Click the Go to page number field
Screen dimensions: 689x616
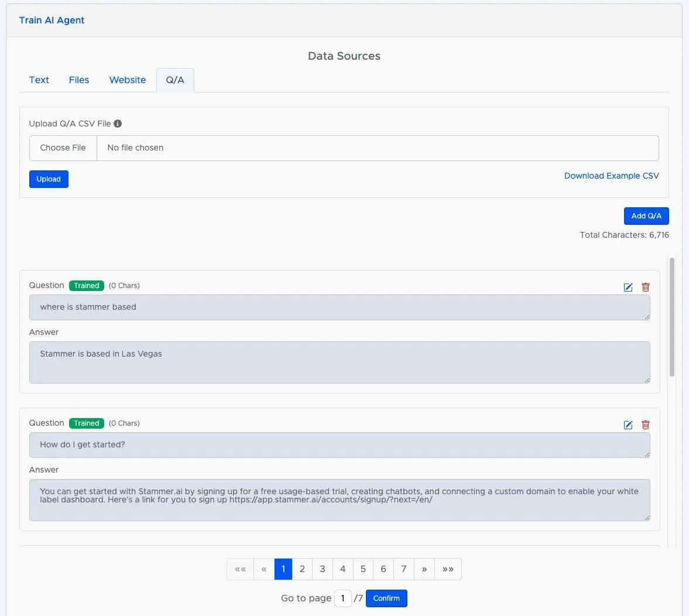click(343, 598)
